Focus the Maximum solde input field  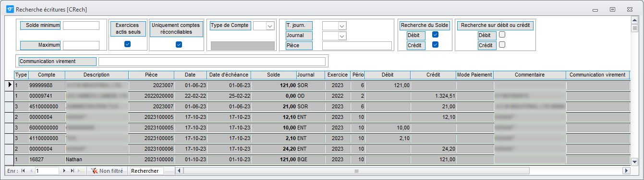coord(81,45)
